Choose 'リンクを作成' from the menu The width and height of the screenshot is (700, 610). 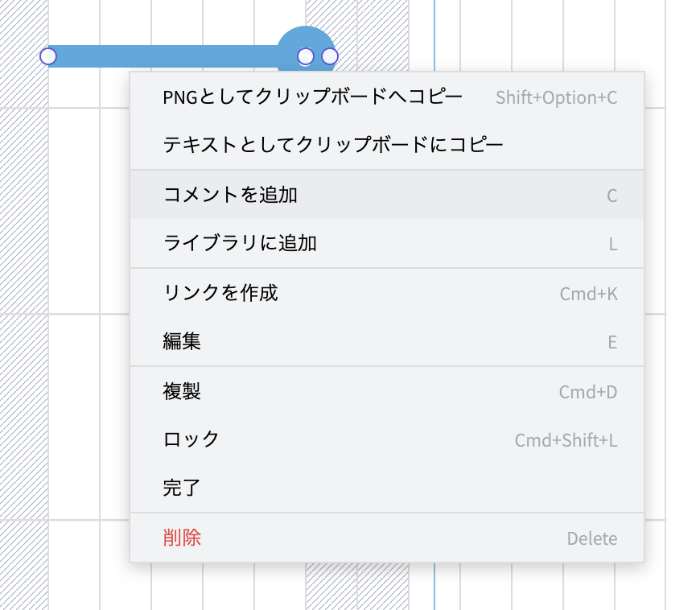[220, 293]
